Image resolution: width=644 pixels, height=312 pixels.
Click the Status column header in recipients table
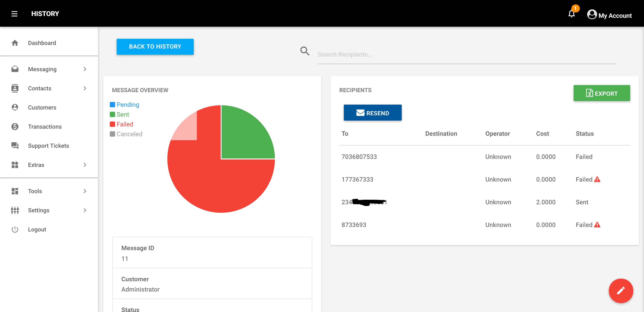pos(585,134)
